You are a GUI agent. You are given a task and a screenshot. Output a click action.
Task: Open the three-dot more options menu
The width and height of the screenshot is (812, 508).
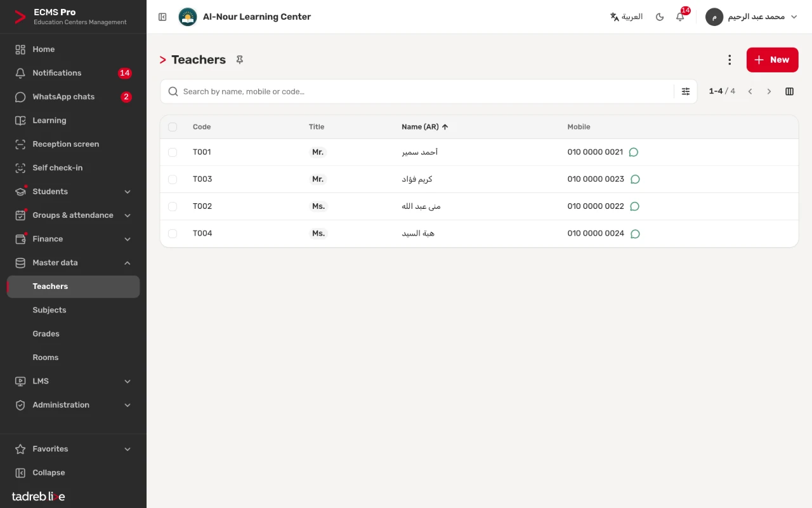tap(730, 60)
